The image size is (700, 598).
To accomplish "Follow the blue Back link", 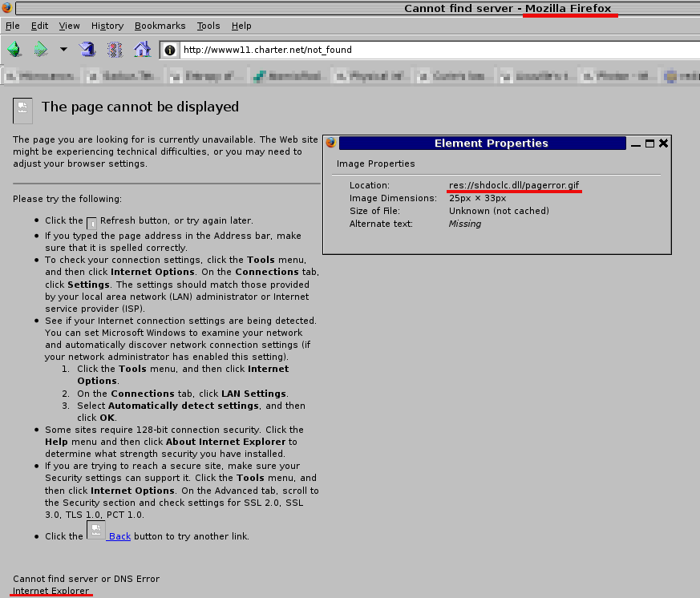I will tap(119, 536).
